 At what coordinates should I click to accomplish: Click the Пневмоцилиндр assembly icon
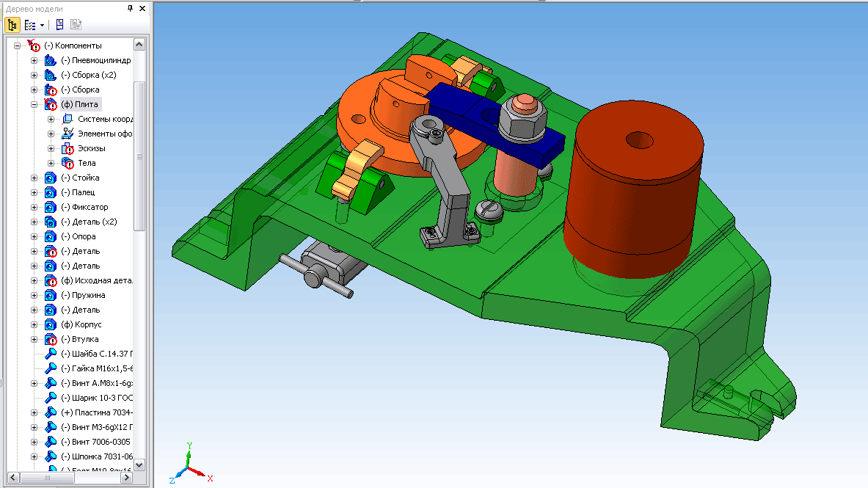tap(51, 60)
